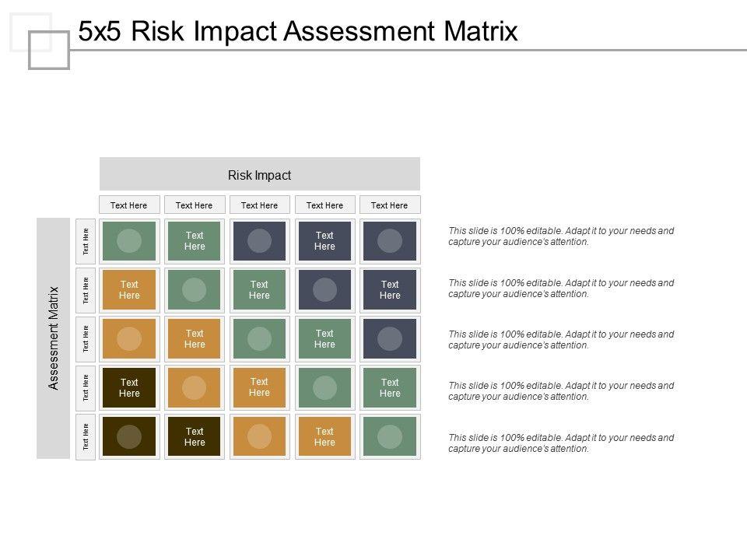Click the rotated row label beside the bottom row
This screenshot has height=560, width=747.
(x=86, y=437)
